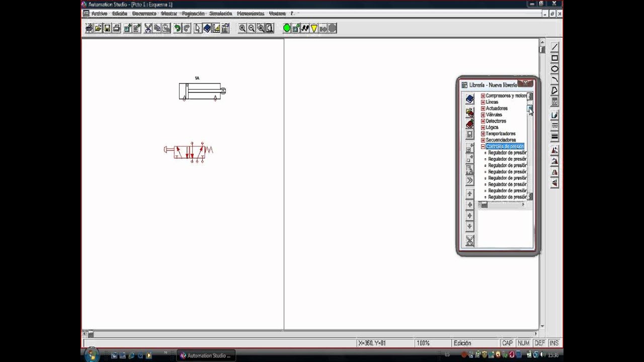Click the Edición mode label in status bar
Screen dimensions: 644x362
(462, 343)
